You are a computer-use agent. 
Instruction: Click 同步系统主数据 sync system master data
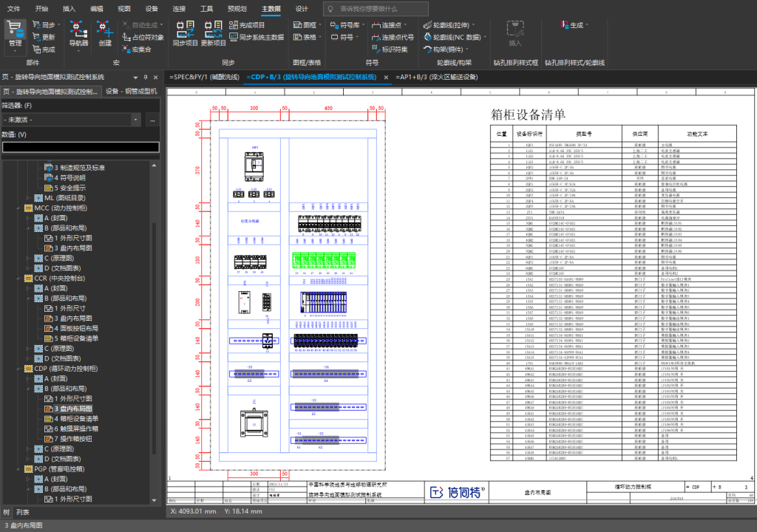coord(257,37)
